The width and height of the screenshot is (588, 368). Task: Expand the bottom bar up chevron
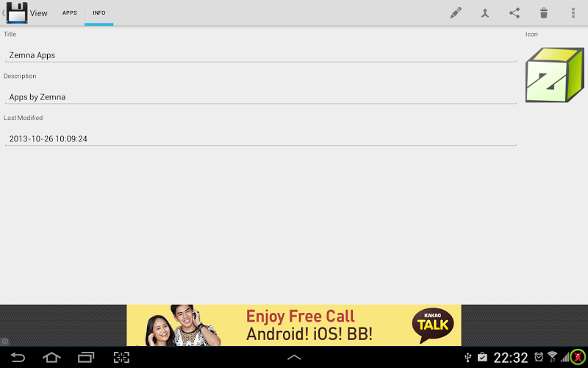[294, 357]
